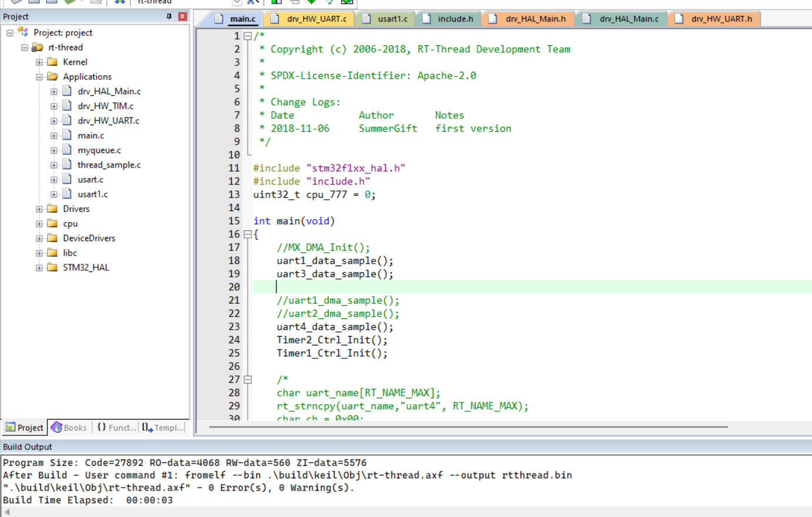This screenshot has height=517, width=812.
Task: Show the Functions tab with the braces icon
Action: (x=116, y=428)
